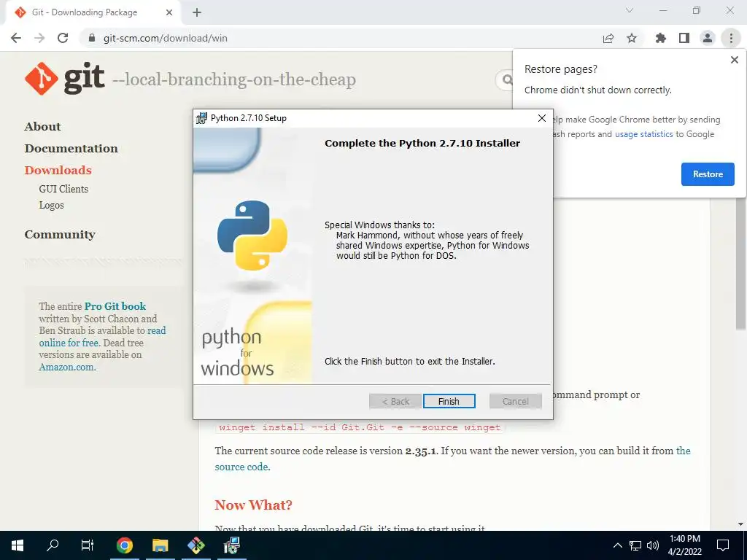The image size is (747, 560).
Task: Open the Documentation section link
Action: point(71,149)
